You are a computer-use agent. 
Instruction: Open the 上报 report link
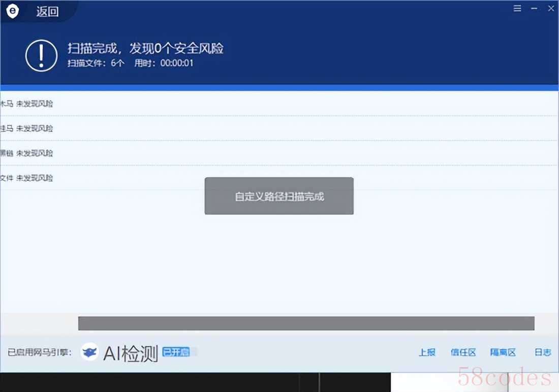tap(427, 352)
